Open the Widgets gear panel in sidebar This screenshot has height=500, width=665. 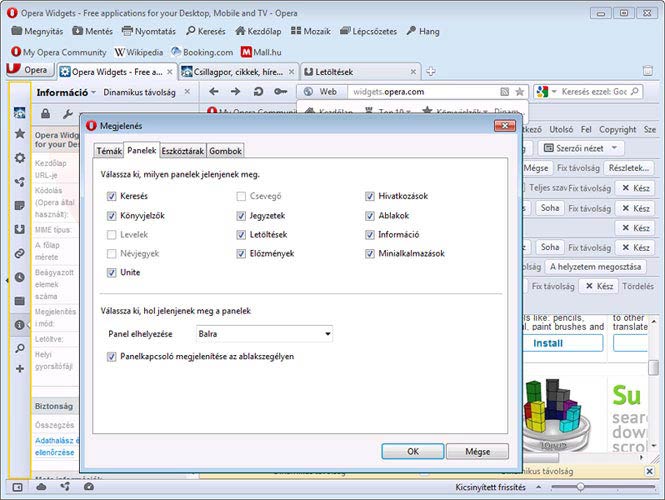tap(20, 158)
